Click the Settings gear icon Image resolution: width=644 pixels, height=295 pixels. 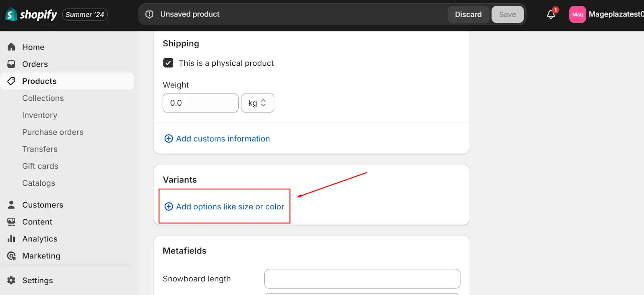click(11, 280)
